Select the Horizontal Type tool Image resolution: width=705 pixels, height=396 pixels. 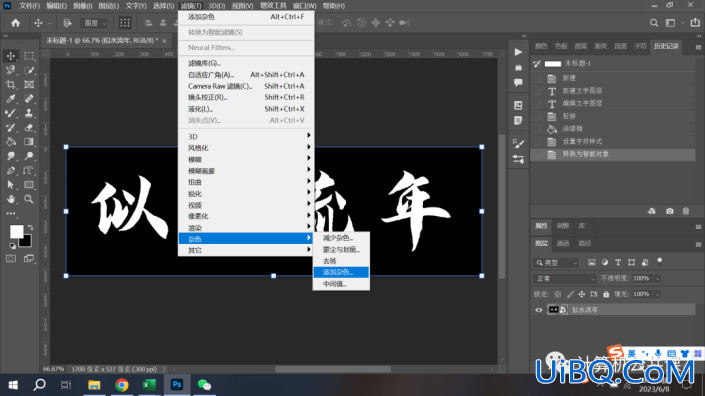pos(29,170)
